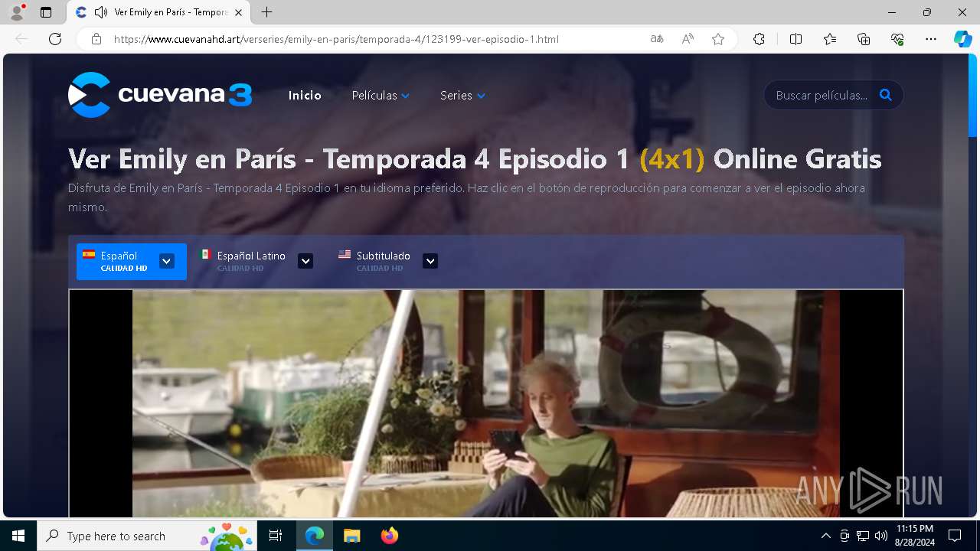Mute the tab audio speaker icon
This screenshot has width=980, height=551.
tap(100, 12)
